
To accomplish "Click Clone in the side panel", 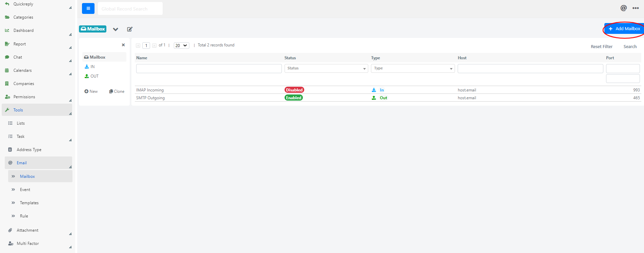I will click(117, 91).
